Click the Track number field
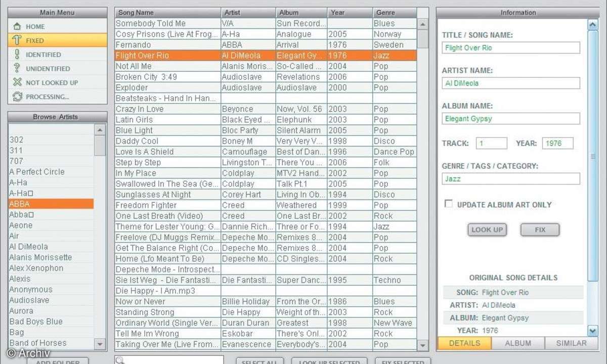Image resolution: width=607 pixels, height=364 pixels. (x=491, y=143)
